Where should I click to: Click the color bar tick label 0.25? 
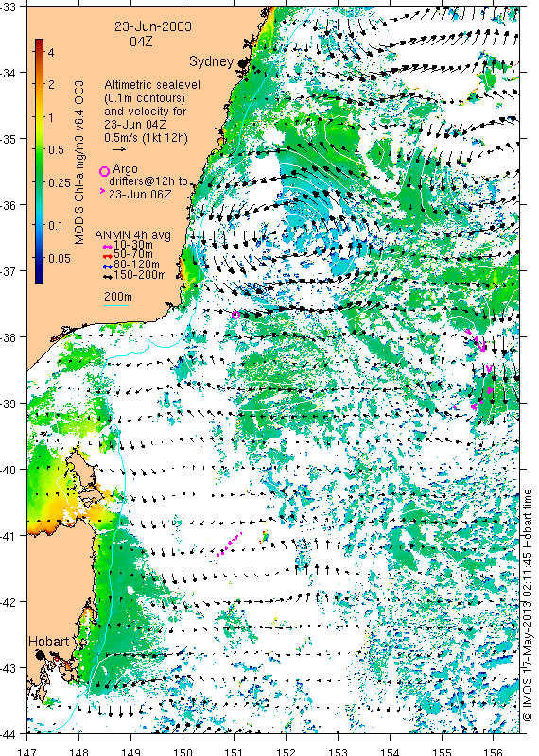tap(60, 182)
